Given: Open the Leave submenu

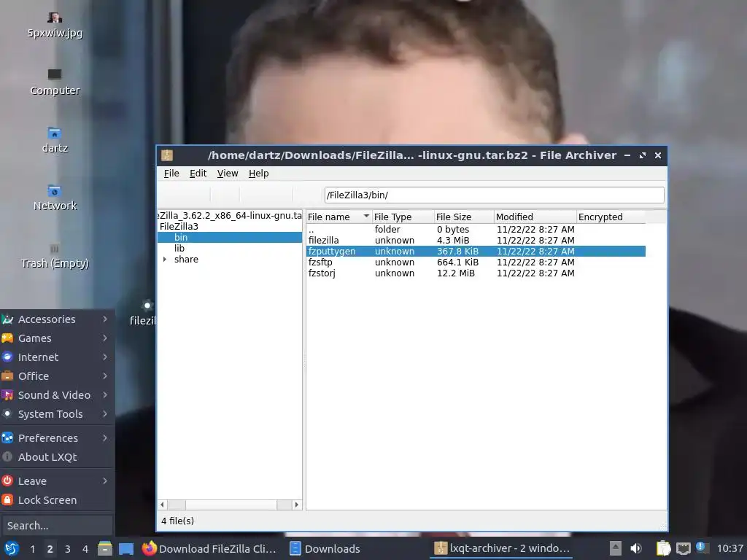Looking at the screenshot, I should (56, 481).
